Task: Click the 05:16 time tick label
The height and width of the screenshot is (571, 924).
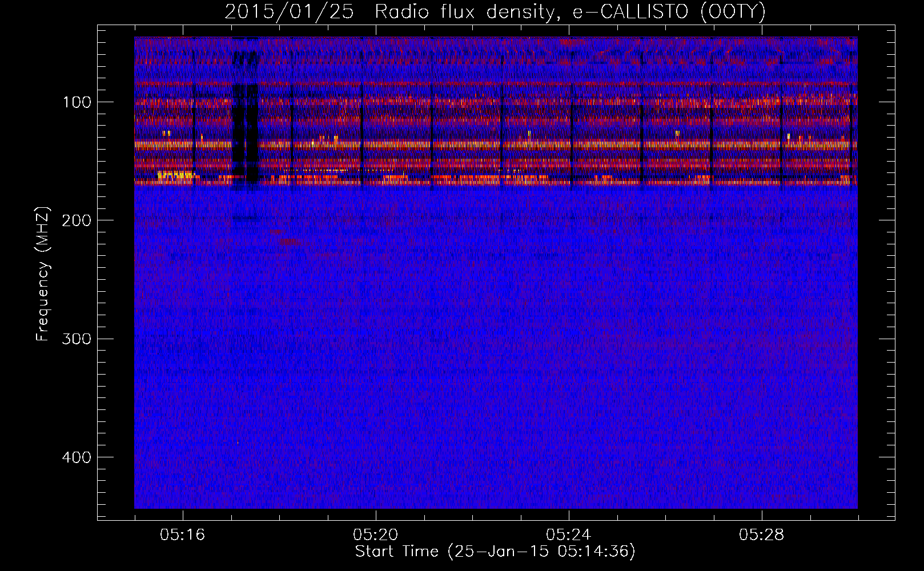Action: coord(183,536)
